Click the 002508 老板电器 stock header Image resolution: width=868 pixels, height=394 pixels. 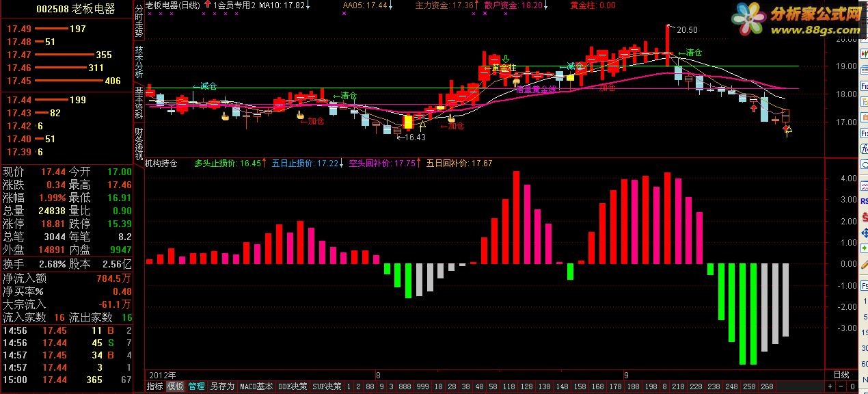[x=75, y=9]
